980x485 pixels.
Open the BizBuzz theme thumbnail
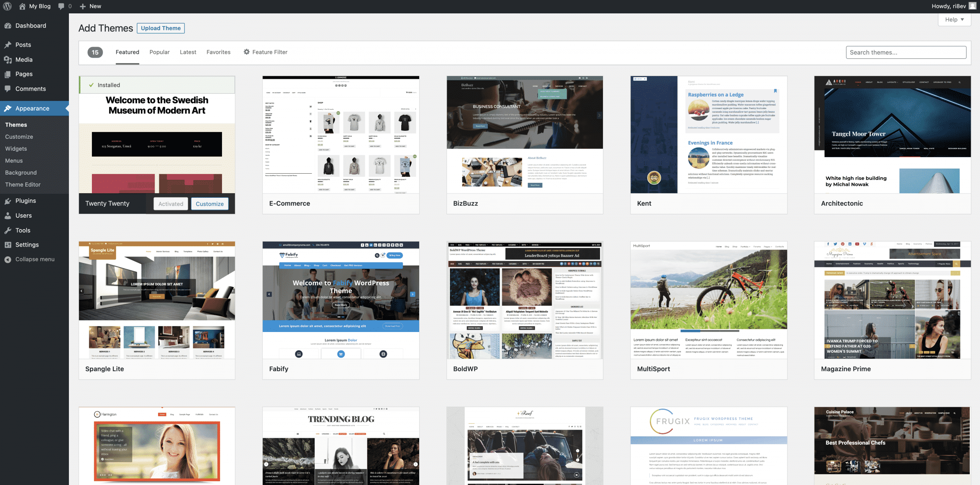(x=524, y=135)
